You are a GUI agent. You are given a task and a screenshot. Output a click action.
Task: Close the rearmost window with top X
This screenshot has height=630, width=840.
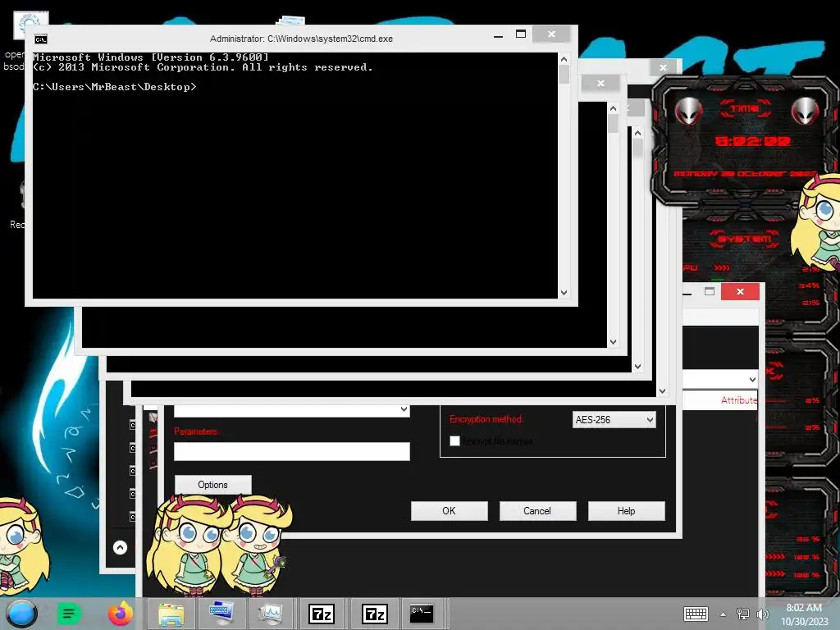pos(663,67)
